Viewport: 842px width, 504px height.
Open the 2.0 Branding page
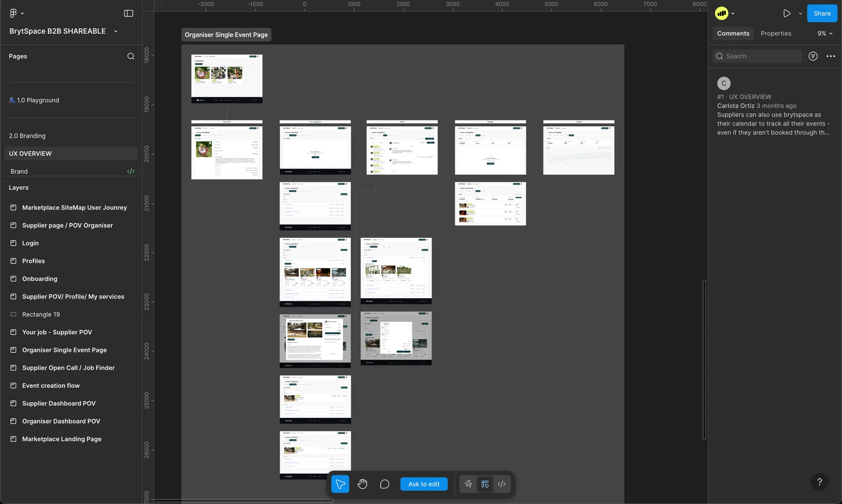pyautogui.click(x=27, y=136)
